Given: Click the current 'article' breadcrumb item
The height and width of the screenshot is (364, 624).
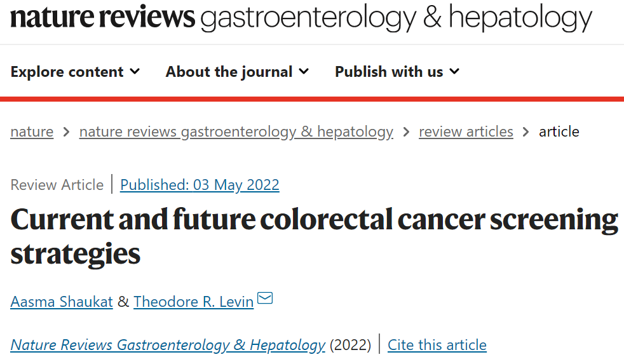Looking at the screenshot, I should point(559,132).
